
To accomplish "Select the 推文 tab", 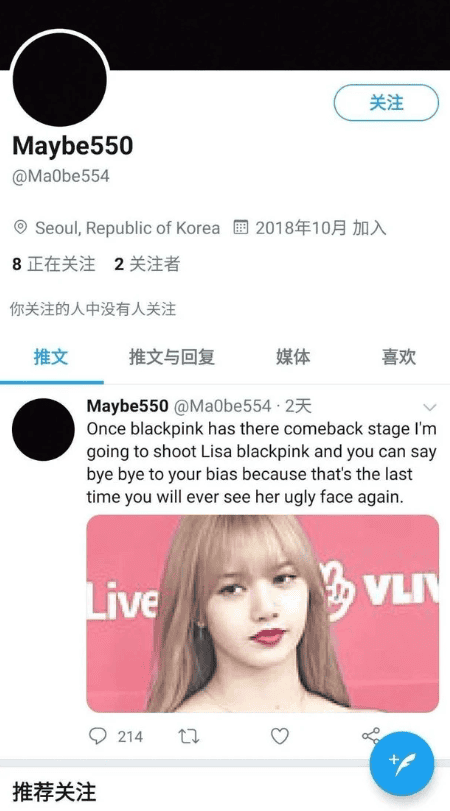I will click(x=51, y=357).
